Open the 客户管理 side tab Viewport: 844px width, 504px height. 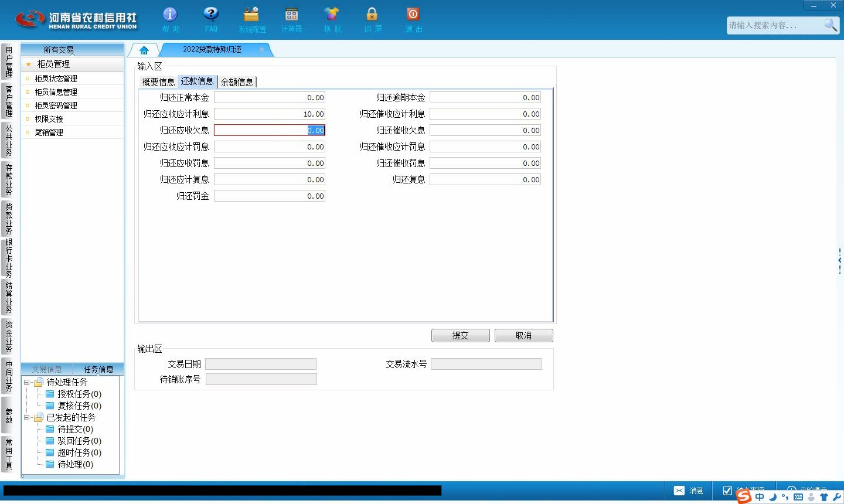click(8, 101)
